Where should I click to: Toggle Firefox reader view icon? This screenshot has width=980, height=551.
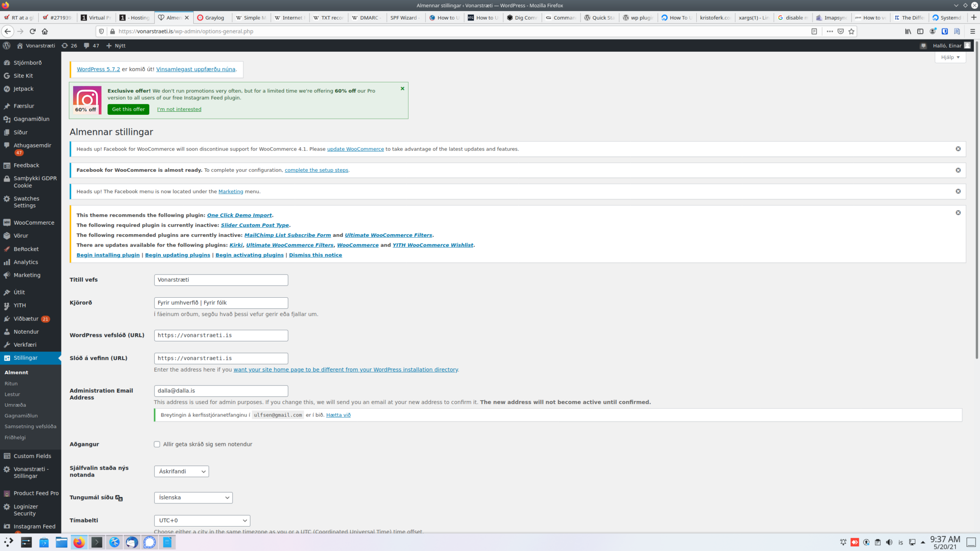(x=814, y=31)
